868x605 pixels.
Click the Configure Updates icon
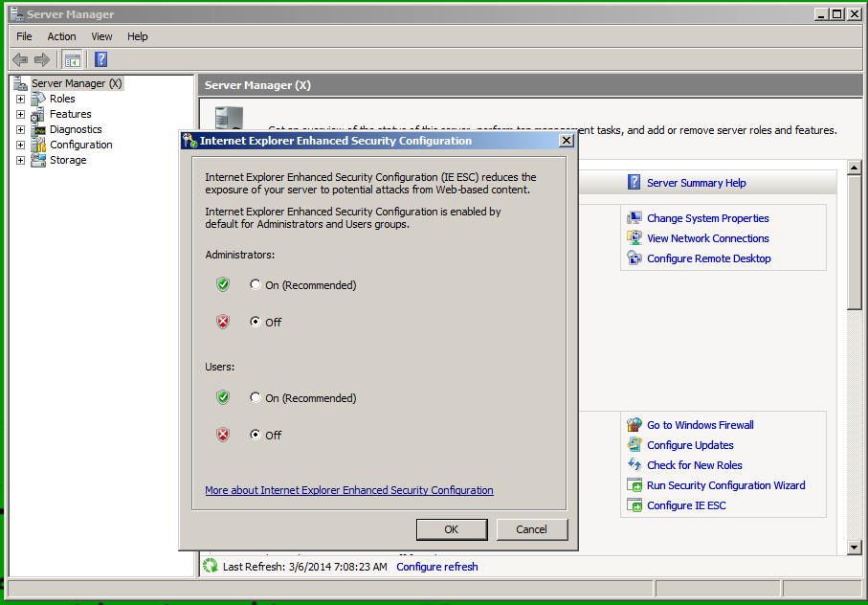coord(634,444)
